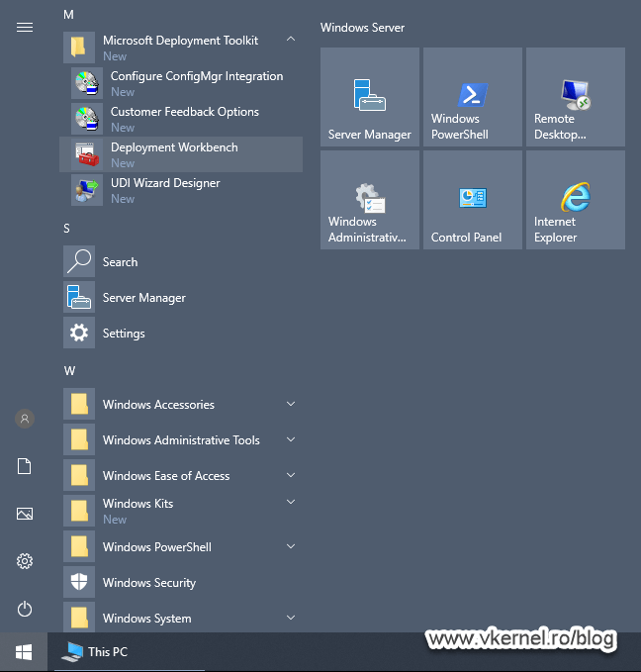Open the Windows Administrative Tools tile
Viewport: 641px width, 672px height.
tap(370, 200)
